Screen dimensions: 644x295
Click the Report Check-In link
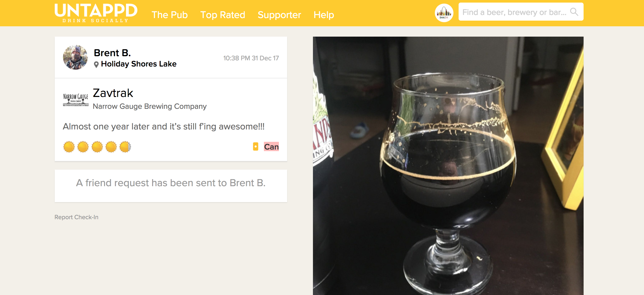tap(76, 217)
